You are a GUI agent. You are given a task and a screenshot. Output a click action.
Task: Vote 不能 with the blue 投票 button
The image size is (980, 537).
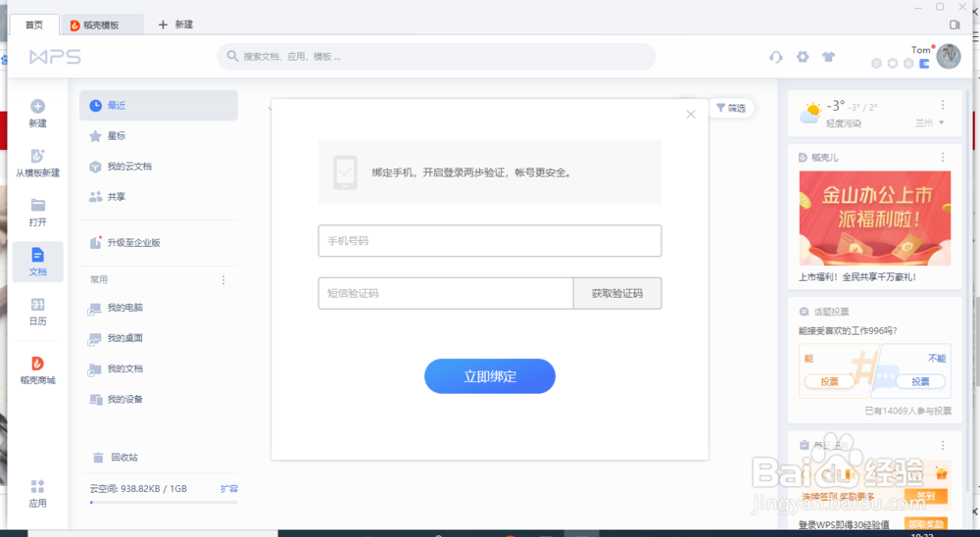[x=920, y=381]
